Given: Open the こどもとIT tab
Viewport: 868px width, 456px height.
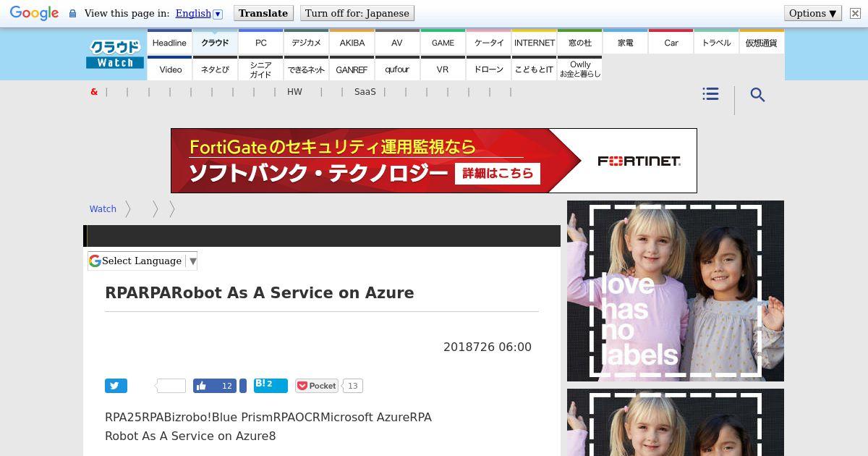Looking at the screenshot, I should point(534,69).
